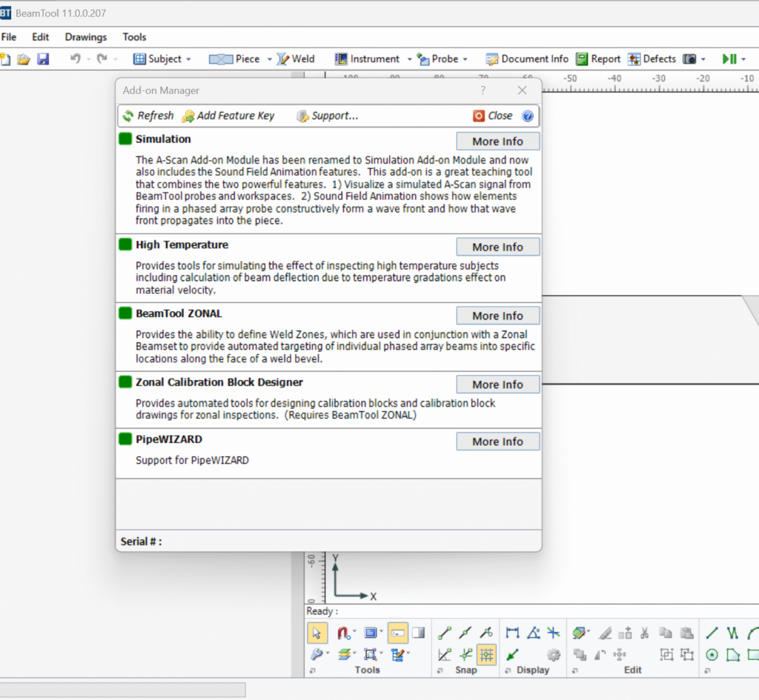
Task: Click Add Feature Key in Add-on Manager
Action: click(228, 116)
